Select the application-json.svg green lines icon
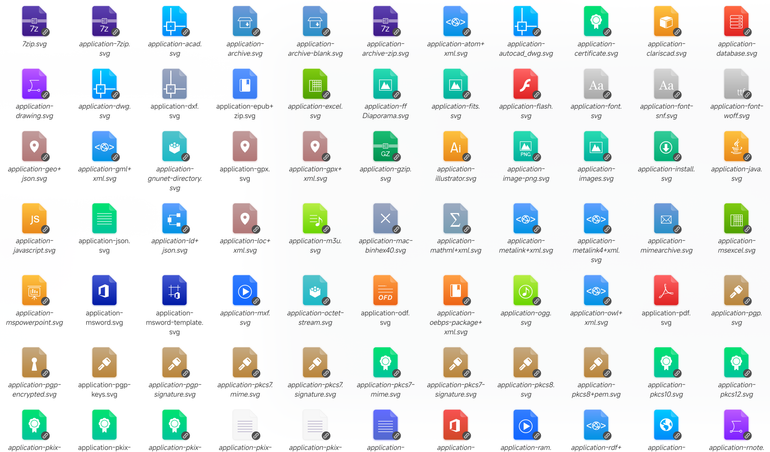 tap(104, 218)
